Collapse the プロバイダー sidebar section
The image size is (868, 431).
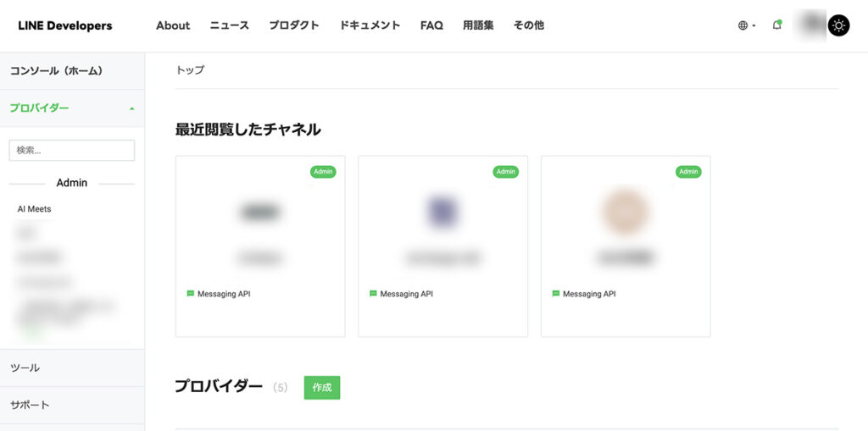pos(72,108)
